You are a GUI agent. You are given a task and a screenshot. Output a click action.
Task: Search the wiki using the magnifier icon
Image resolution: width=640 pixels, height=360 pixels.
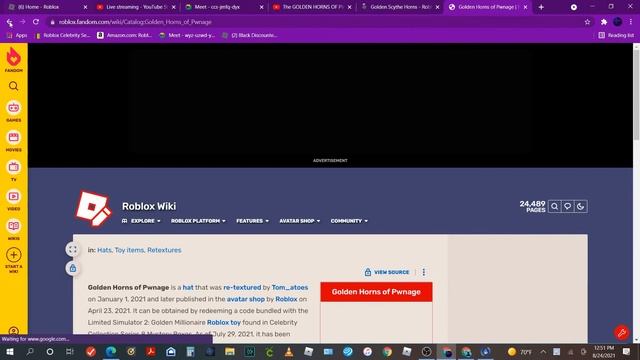pyautogui.click(x=554, y=207)
